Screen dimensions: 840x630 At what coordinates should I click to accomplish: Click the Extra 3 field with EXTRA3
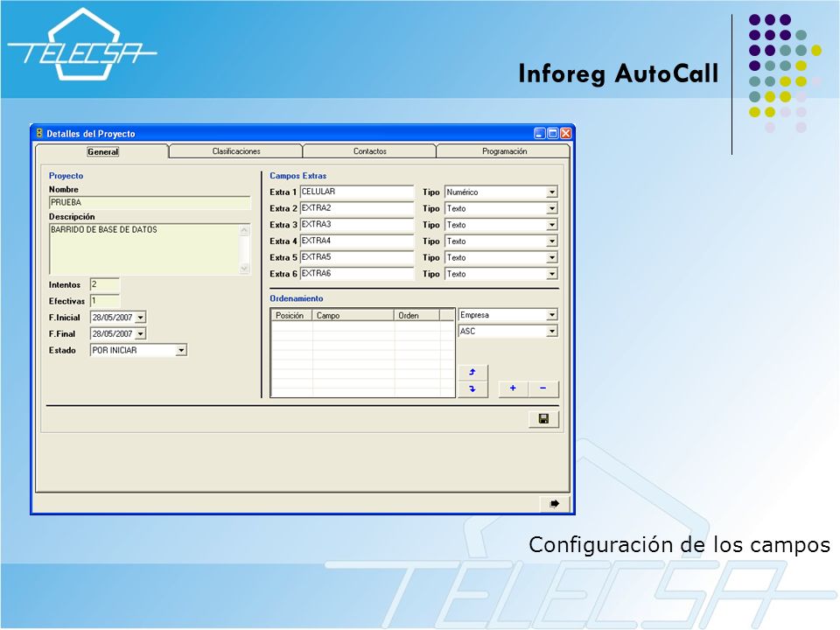coord(357,225)
